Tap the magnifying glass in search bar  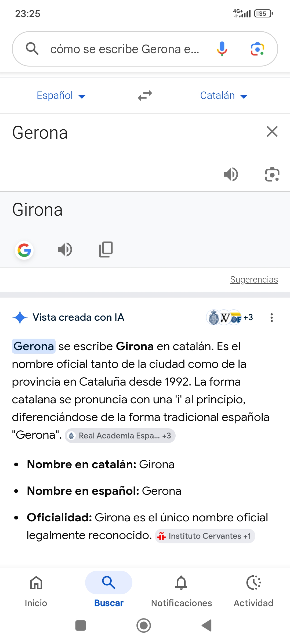coord(32,49)
